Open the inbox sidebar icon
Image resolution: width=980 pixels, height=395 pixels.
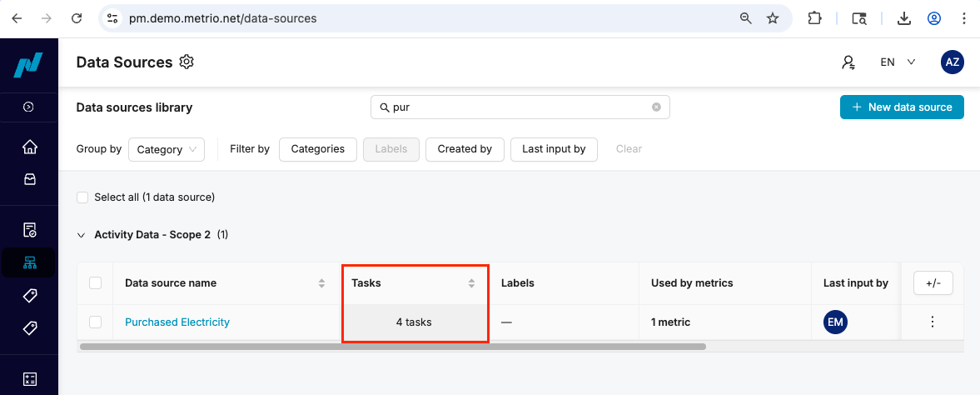[29, 180]
